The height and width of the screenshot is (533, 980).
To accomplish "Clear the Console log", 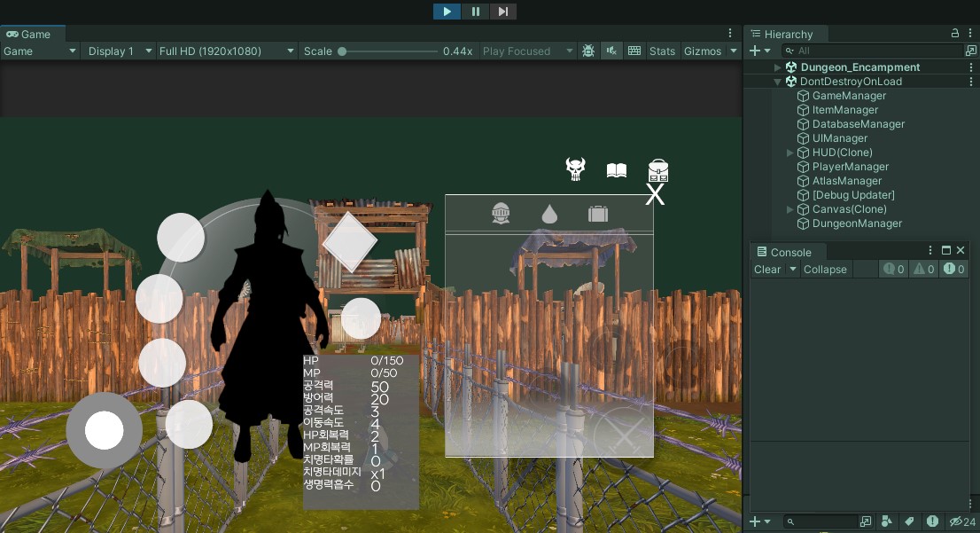I will click(x=766, y=270).
